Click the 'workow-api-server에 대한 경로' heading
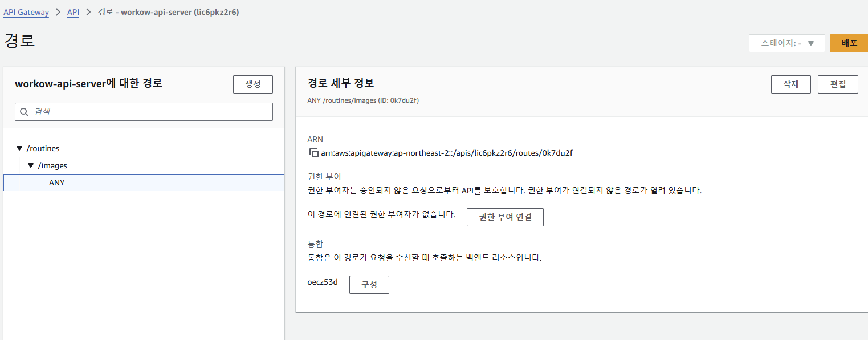This screenshot has height=340, width=868. pyautogui.click(x=88, y=83)
